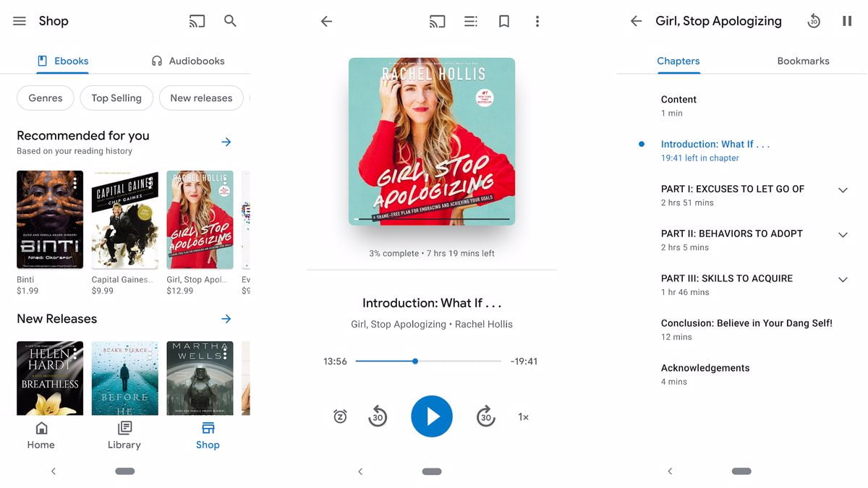This screenshot has width=868, height=488.
Task: Play the audiobook
Action: (431, 416)
